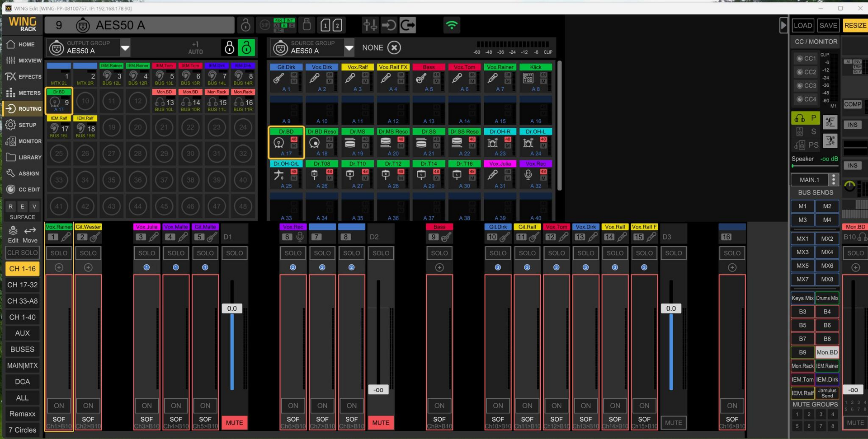
Task: Unmute the D1 fader strip
Action: (x=234, y=423)
